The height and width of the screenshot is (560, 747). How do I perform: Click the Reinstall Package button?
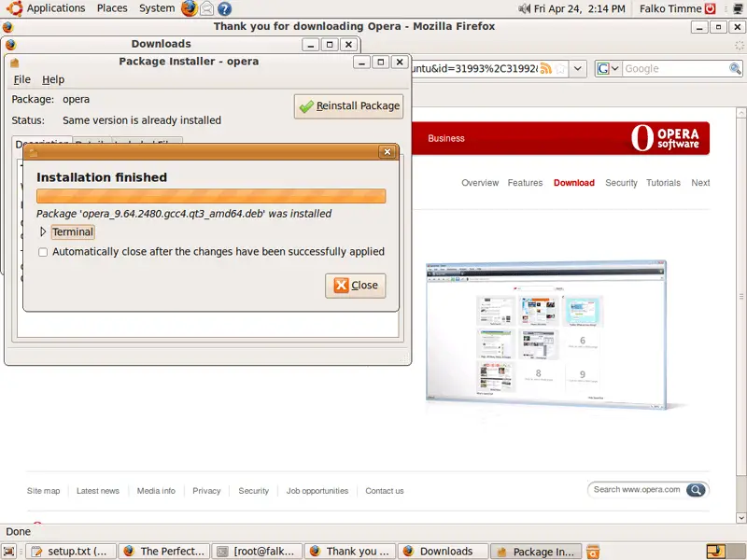pos(348,105)
